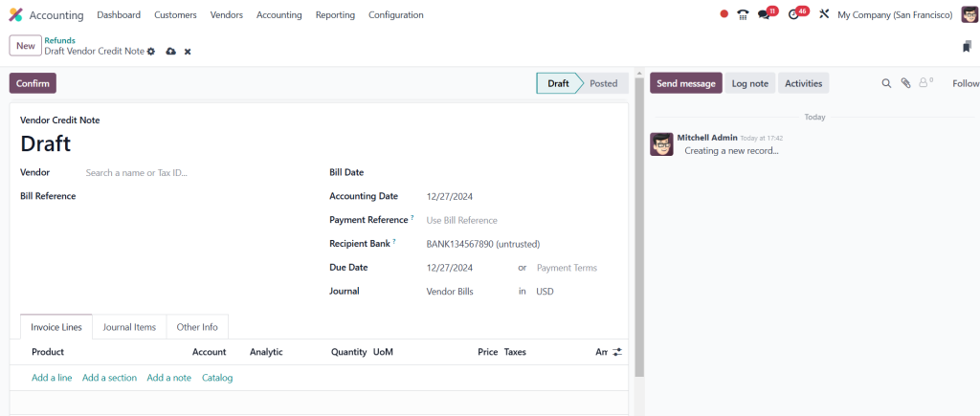Open the USD currency dropdown
Screen dimensions: 980x416
pos(575,291)
